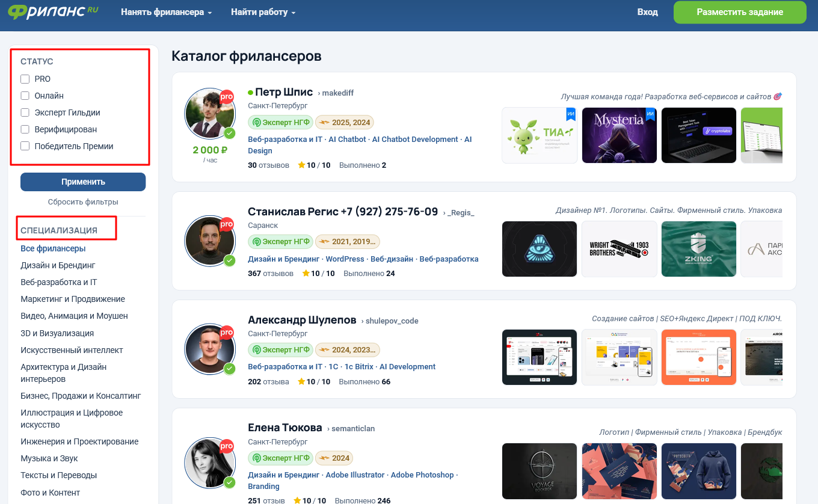Select Инженерия и Проектирование category
The width and height of the screenshot is (818, 504).
(79, 441)
